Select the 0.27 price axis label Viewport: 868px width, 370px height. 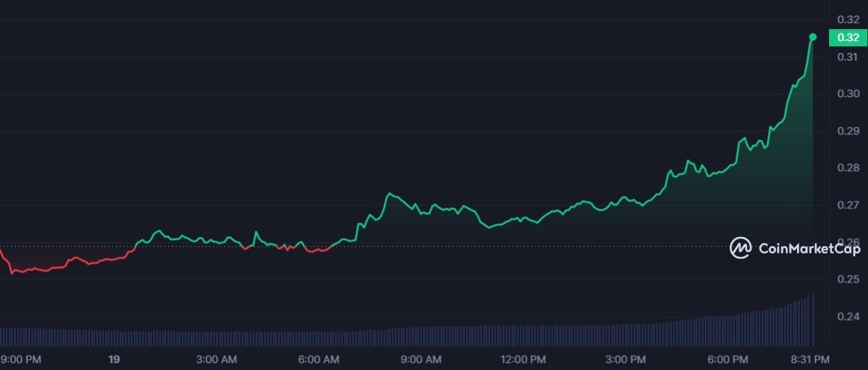point(848,206)
